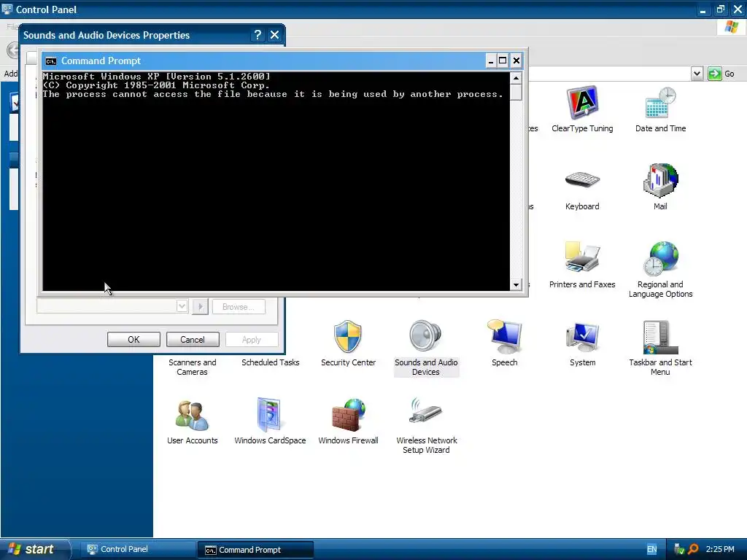Click the Browse... button in sound dialog
Image resolution: width=747 pixels, height=560 pixels.
click(239, 307)
